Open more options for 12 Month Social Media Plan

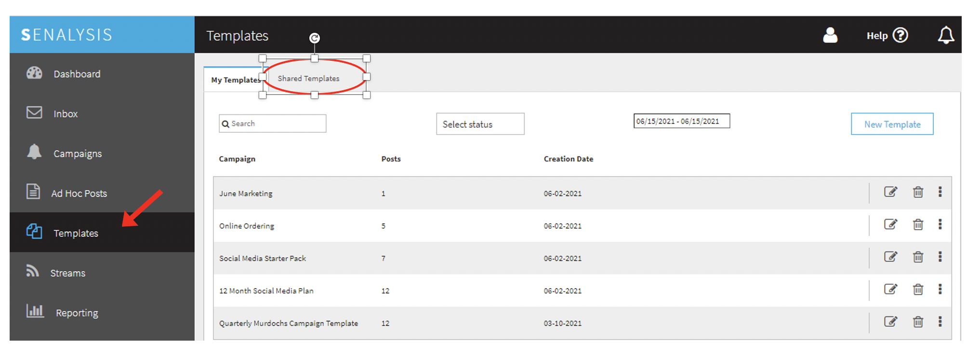(940, 289)
